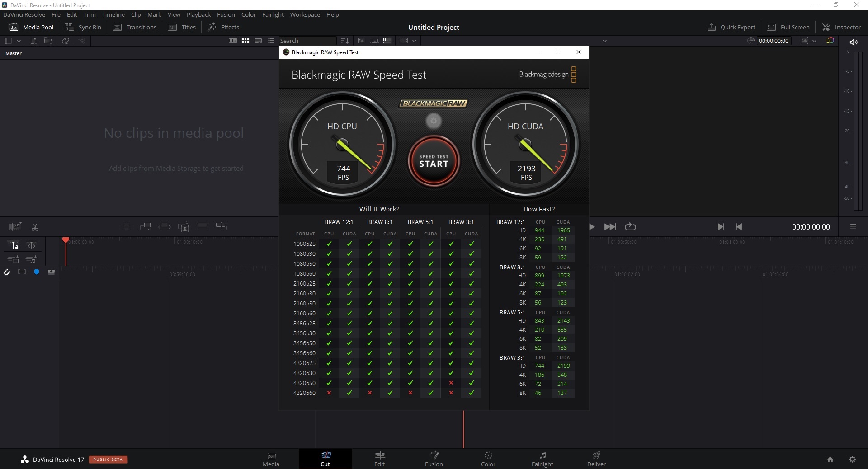The image size is (868, 469).
Task: Click the Boring Detector icon
Action: [x=15, y=226]
